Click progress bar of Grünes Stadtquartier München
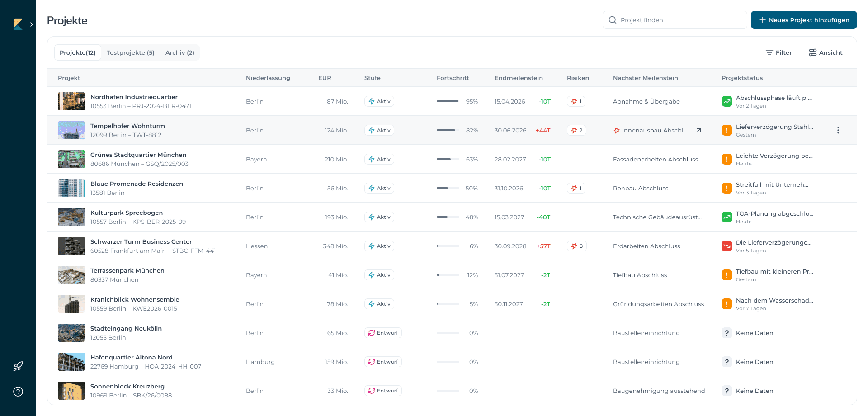 448,159
